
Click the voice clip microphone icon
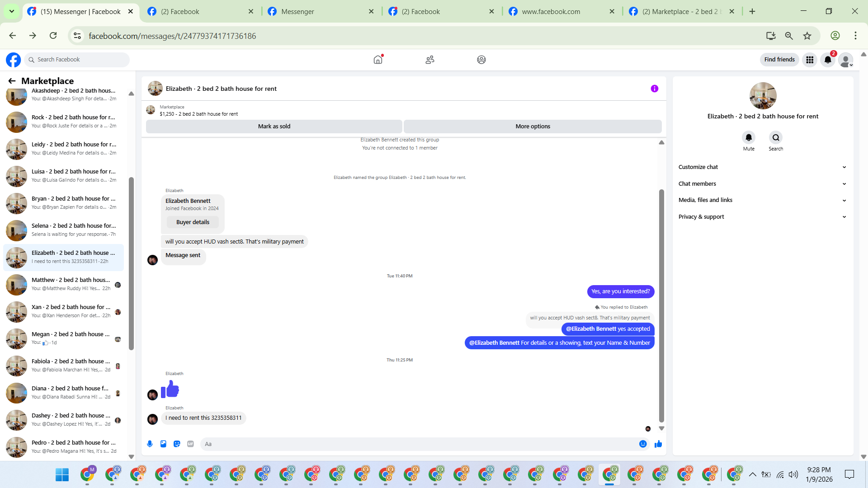150,444
